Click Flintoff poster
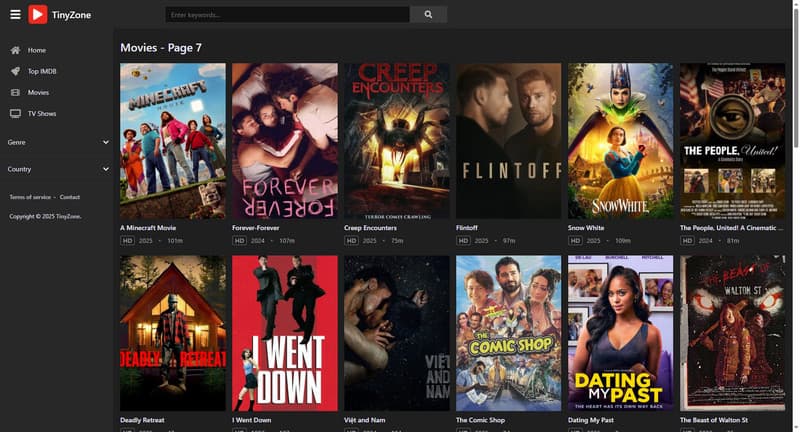 [509, 141]
